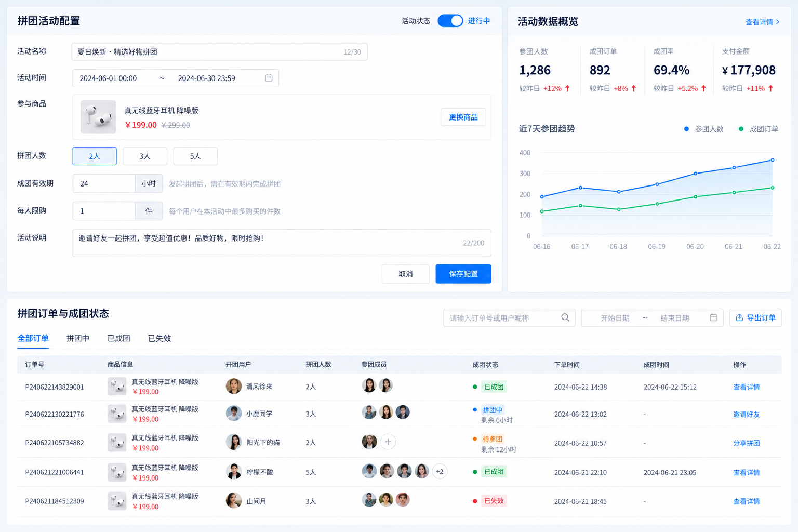Screen dimensions: 798x532
Task: Click 保存配置 button
Action: pos(463,274)
